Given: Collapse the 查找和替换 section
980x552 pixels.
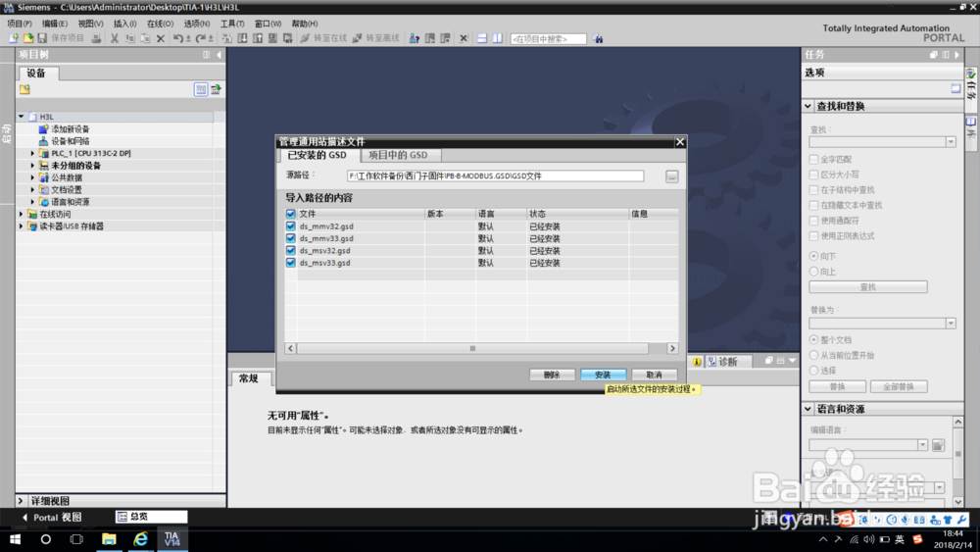Looking at the screenshot, I should pos(808,106).
